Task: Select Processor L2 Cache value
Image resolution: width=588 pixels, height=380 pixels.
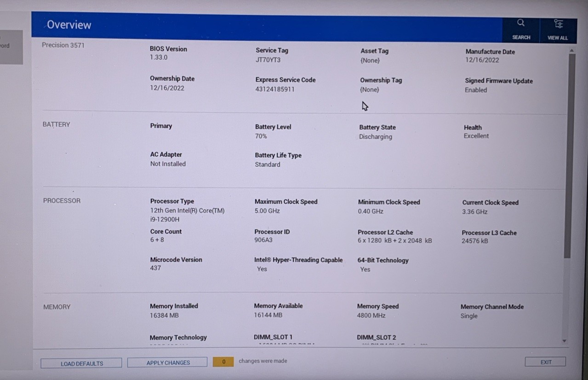Action: pyautogui.click(x=395, y=240)
